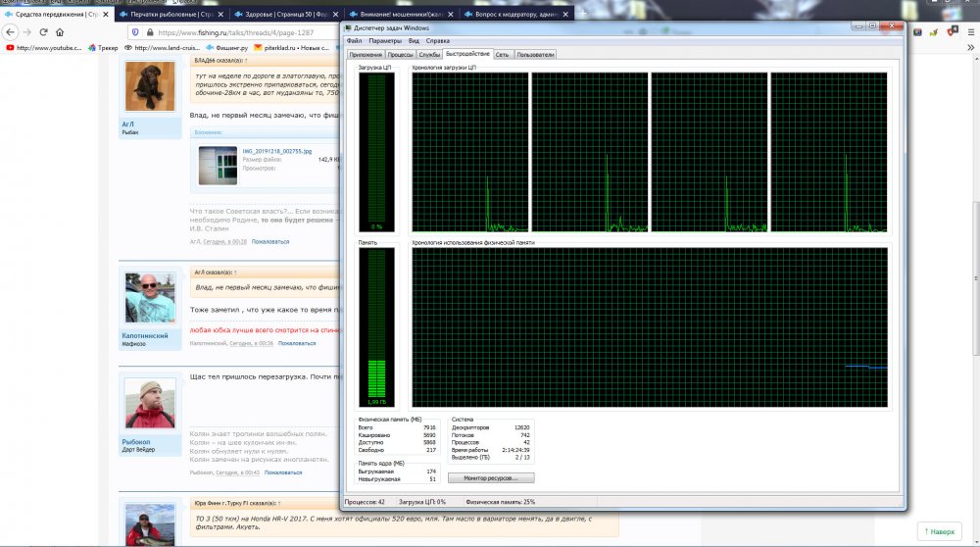Click the "Всего" memory value 7916
The image size is (980, 547).
coord(429,427)
